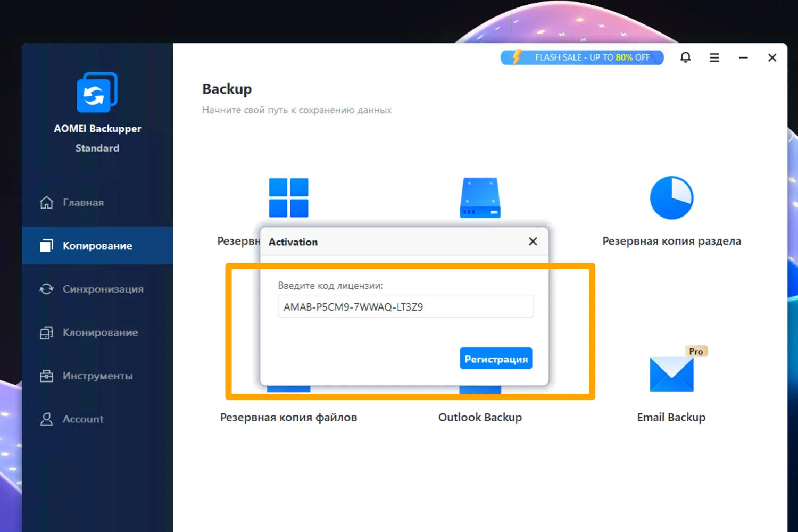Click the Резервная копия файлов label
The width and height of the screenshot is (798, 532).
(x=289, y=418)
